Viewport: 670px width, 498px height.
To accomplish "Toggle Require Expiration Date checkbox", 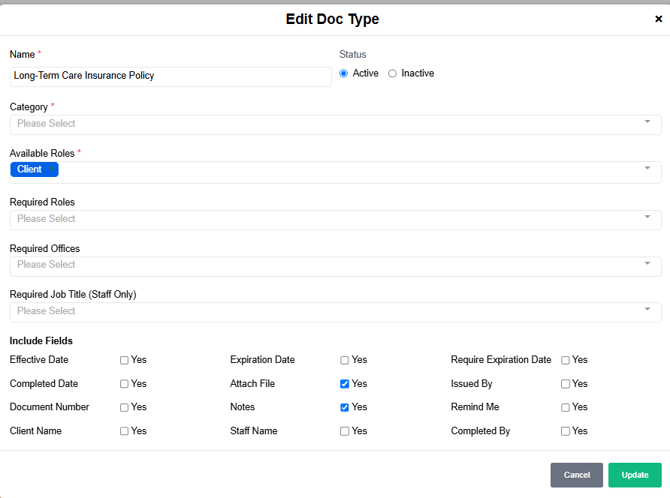I will [565, 360].
